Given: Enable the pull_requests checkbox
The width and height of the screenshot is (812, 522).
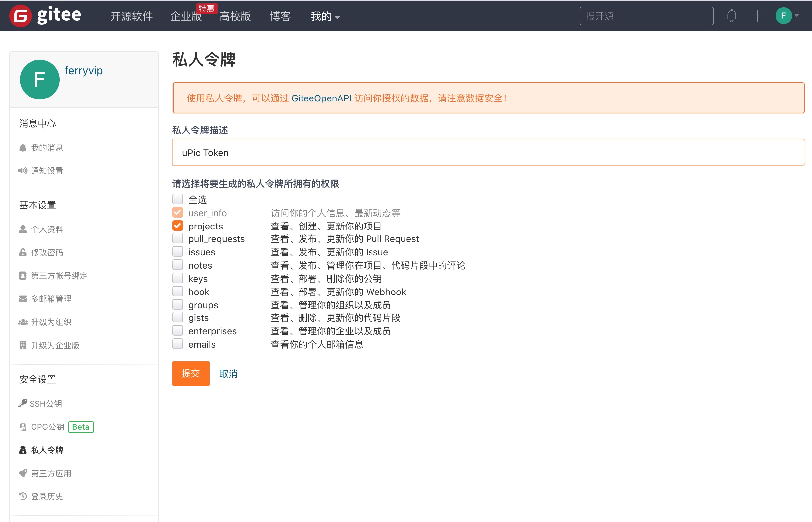Looking at the screenshot, I should coord(178,239).
